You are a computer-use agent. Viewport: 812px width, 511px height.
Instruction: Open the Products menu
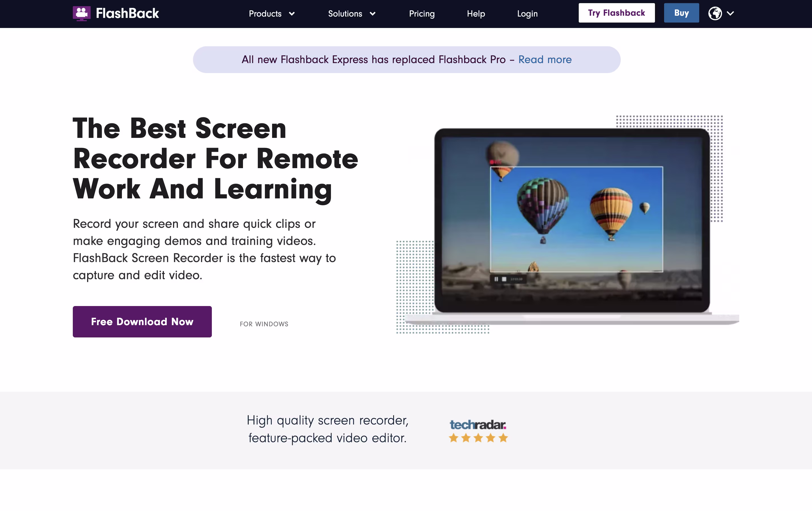pyautogui.click(x=265, y=14)
